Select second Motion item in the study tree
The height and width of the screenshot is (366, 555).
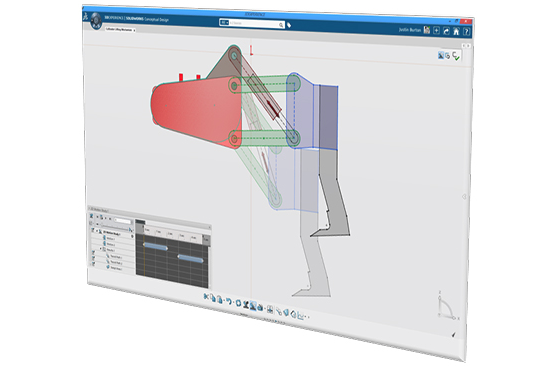pyautogui.click(x=111, y=244)
